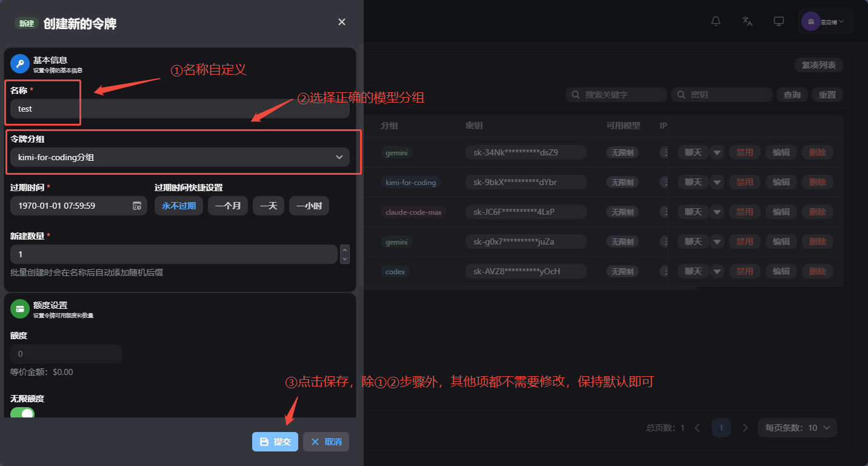Select the one-month expiration option
Viewport: 868px width, 466px height.
[x=228, y=206]
